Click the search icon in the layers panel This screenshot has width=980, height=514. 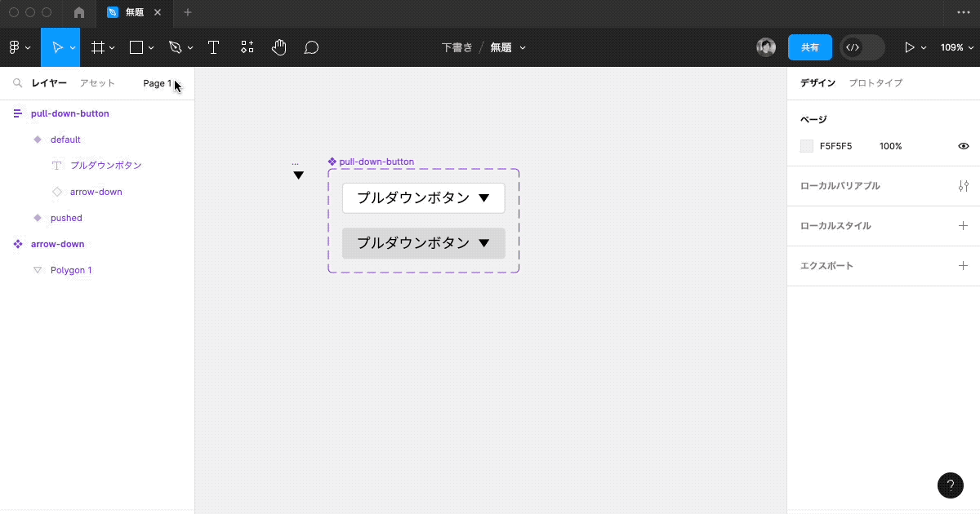(x=17, y=82)
